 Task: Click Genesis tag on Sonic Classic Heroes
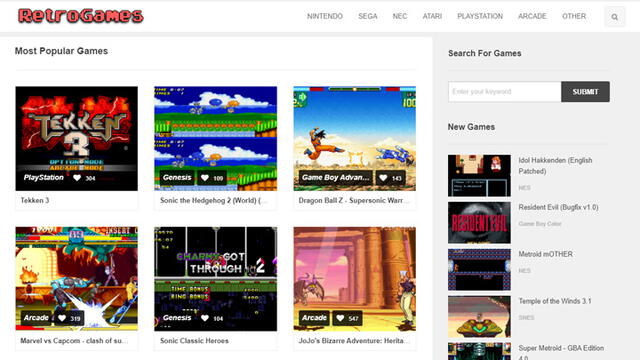177,318
